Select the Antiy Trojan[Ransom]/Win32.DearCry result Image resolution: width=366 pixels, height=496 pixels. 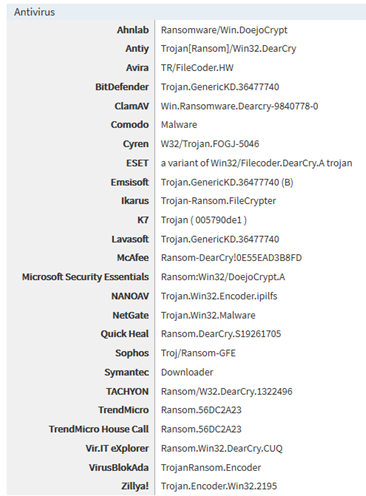click(228, 49)
